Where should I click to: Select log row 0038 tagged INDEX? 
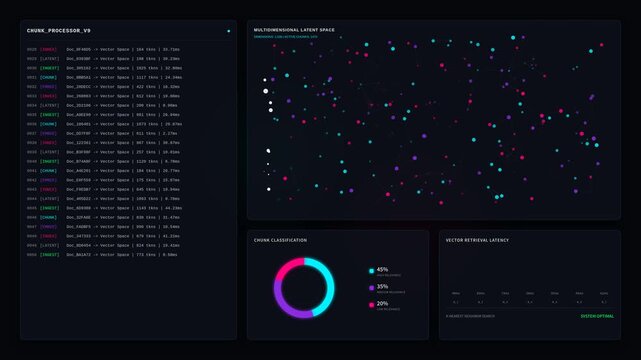coord(103,143)
